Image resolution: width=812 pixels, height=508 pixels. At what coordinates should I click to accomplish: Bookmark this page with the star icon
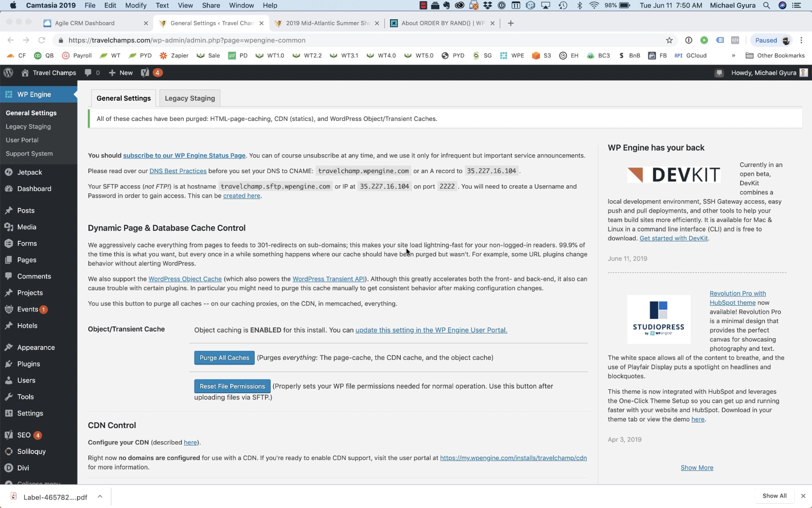(669, 40)
